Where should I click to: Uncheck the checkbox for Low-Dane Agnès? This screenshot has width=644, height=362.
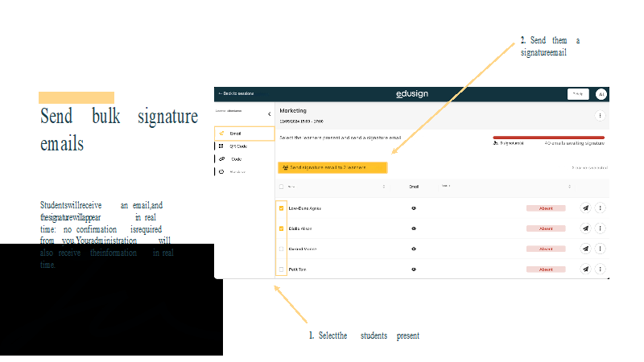(281, 208)
